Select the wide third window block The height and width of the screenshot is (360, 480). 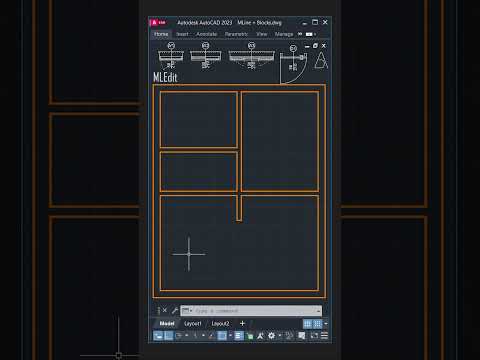[x=252, y=56]
